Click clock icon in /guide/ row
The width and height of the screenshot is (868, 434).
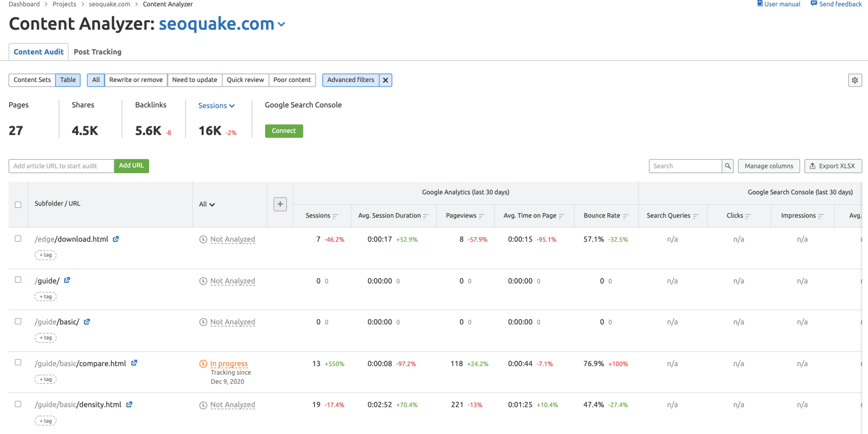click(203, 281)
